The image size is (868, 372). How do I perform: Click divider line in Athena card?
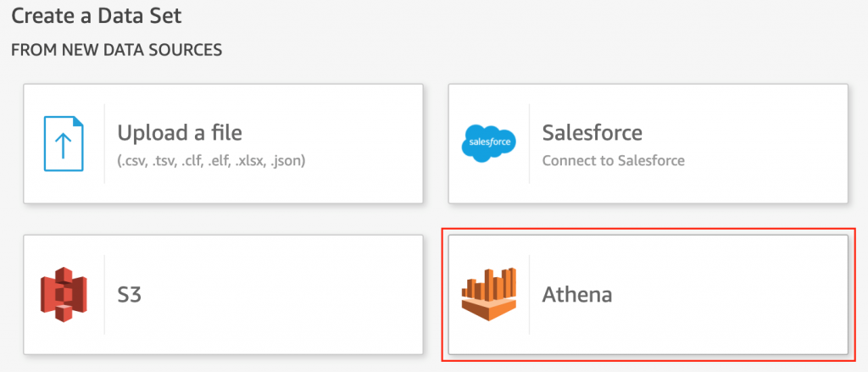coord(530,294)
